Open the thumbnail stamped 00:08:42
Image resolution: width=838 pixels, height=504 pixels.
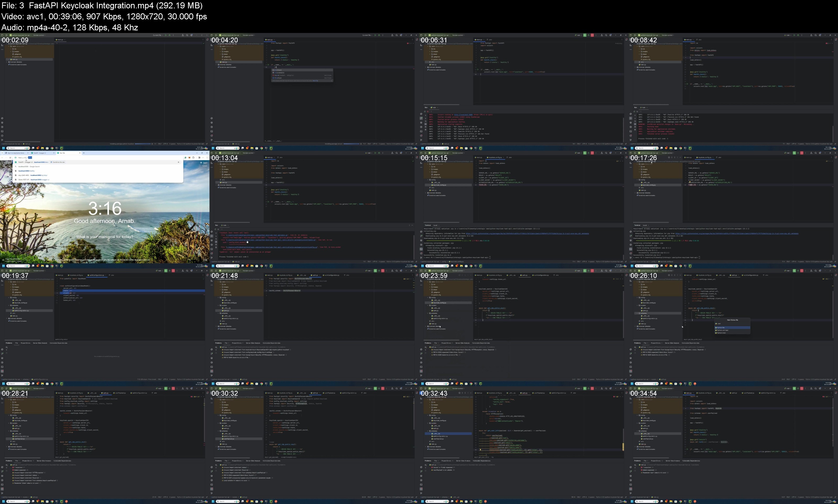733,92
